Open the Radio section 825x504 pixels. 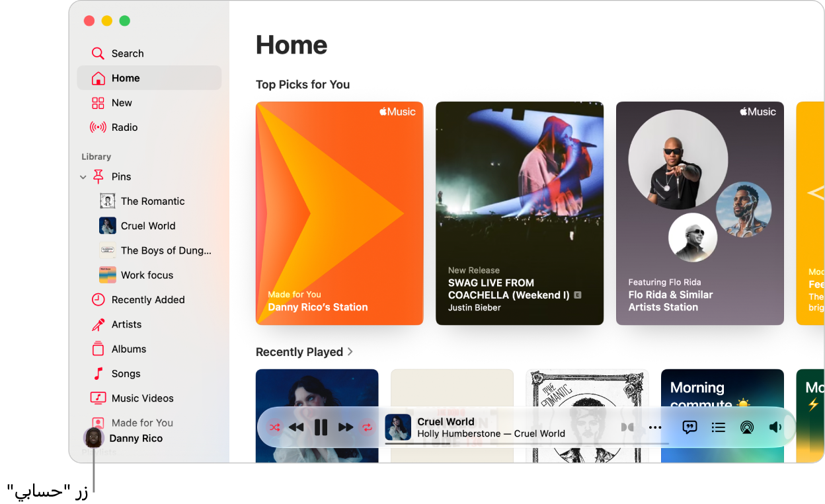click(x=149, y=127)
